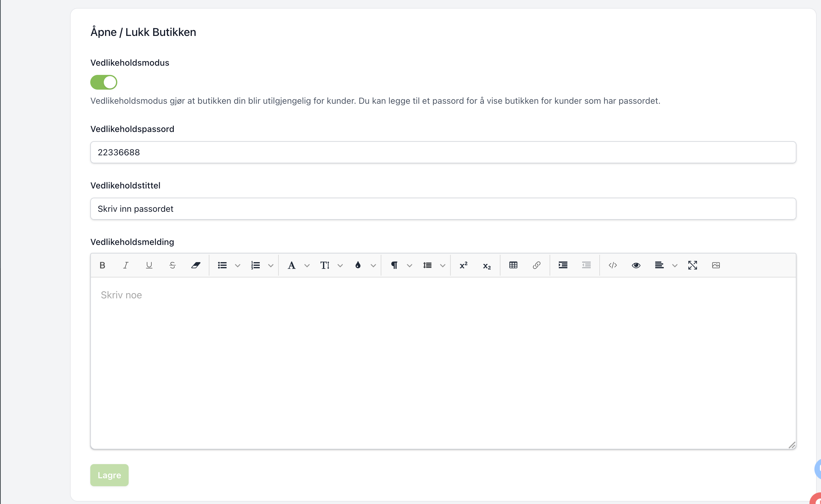Viewport: 821px width, 504px height.
Task: Expand the text color dropdown
Action: pyautogui.click(x=373, y=266)
